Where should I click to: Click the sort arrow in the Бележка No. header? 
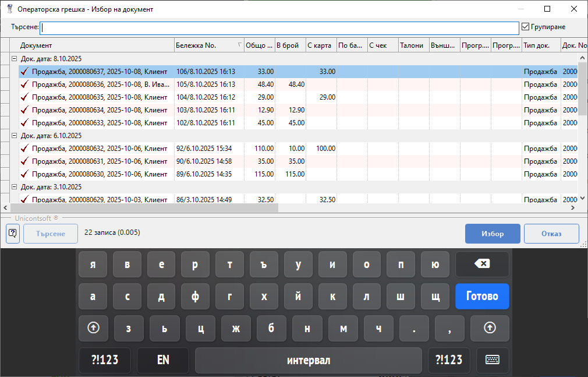pyautogui.click(x=239, y=45)
